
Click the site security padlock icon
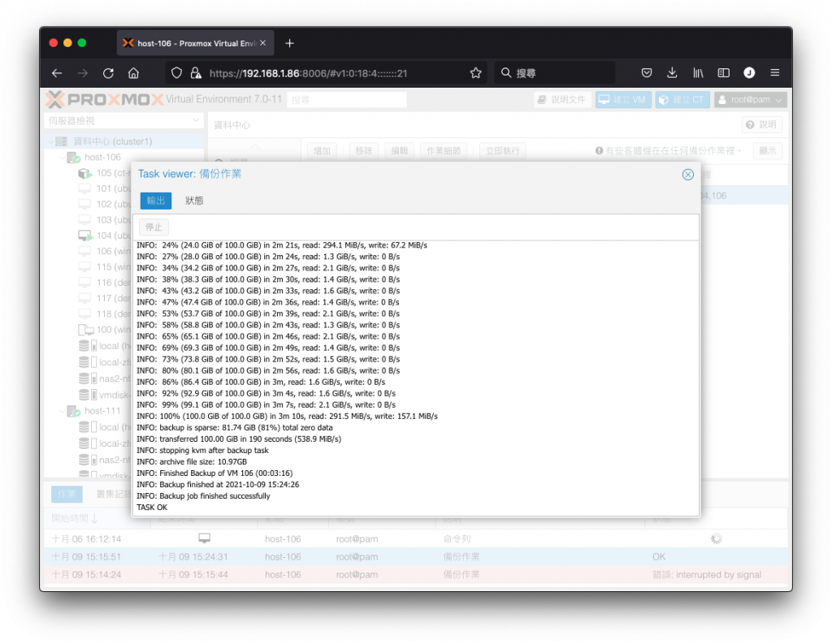tap(196, 73)
